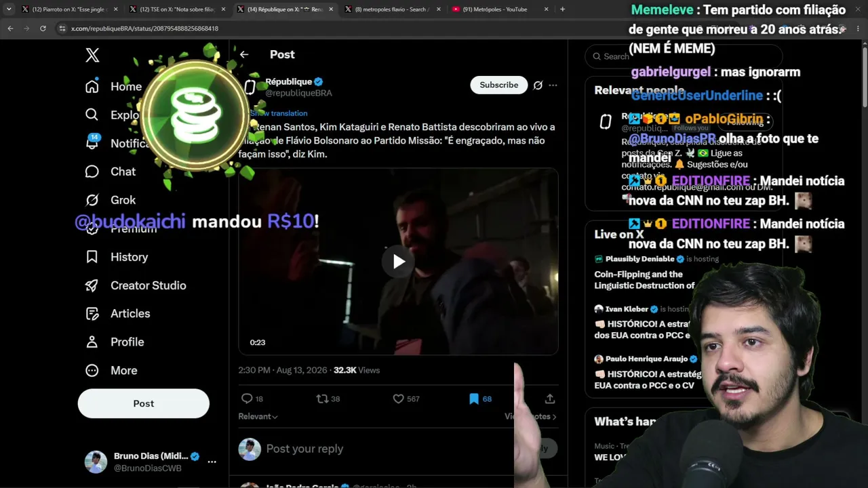The image size is (868, 488).
Task: Click the browser back button
Action: 10,28
